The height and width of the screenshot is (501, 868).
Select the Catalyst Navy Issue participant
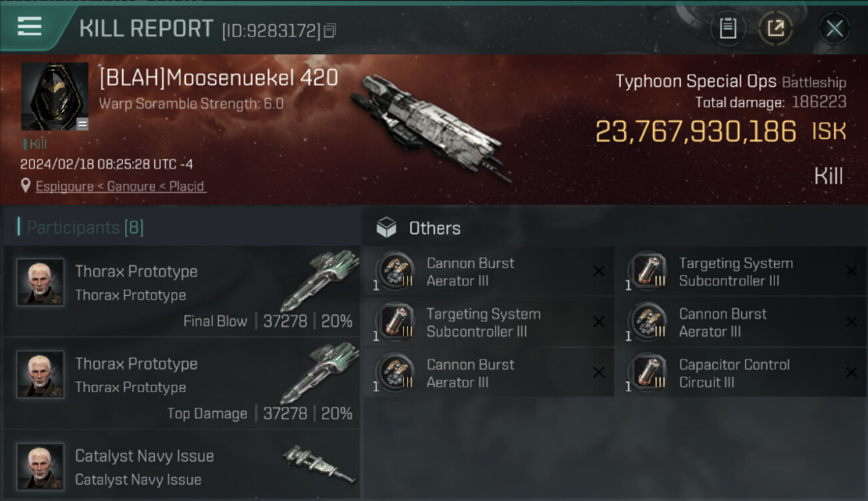[x=180, y=467]
